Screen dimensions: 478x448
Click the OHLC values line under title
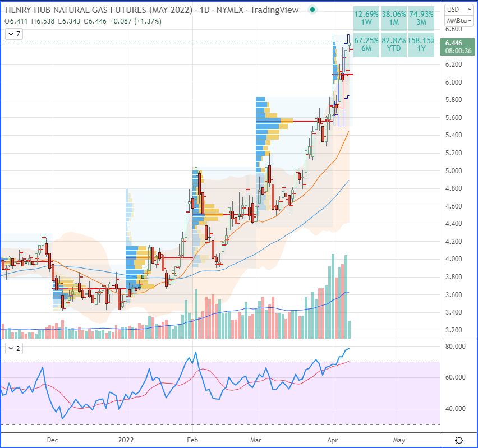point(83,21)
